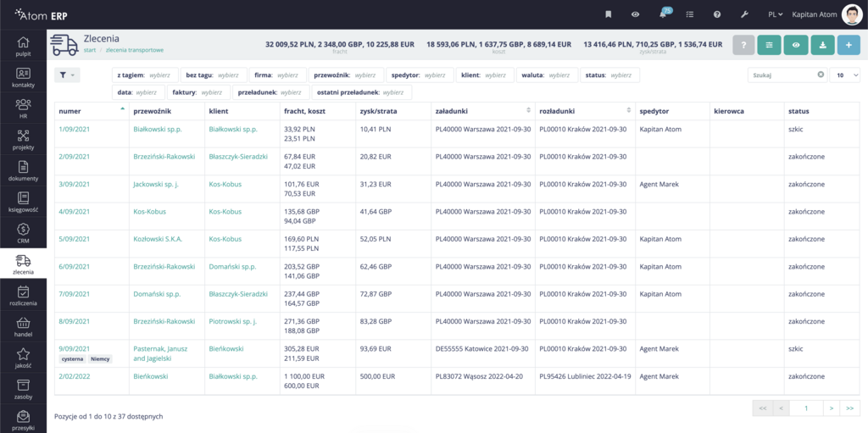Clear the Szukaj search field

click(821, 75)
